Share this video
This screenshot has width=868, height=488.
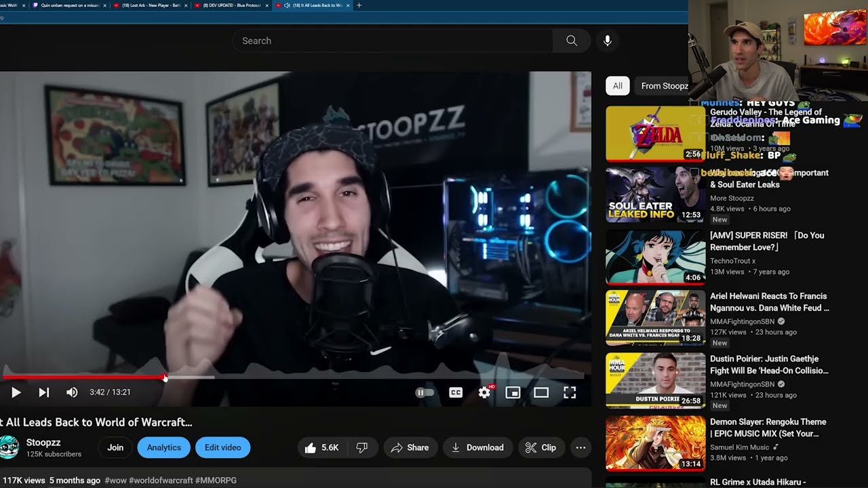coord(410,447)
